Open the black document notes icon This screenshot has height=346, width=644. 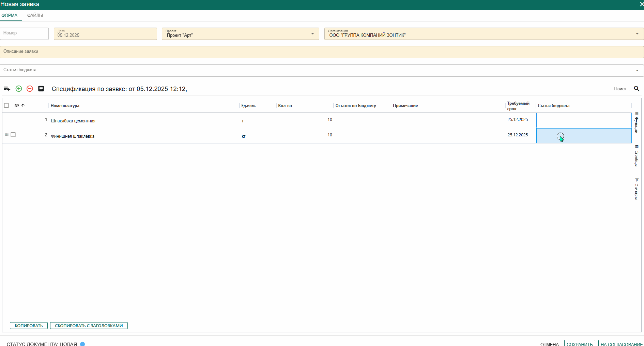41,89
